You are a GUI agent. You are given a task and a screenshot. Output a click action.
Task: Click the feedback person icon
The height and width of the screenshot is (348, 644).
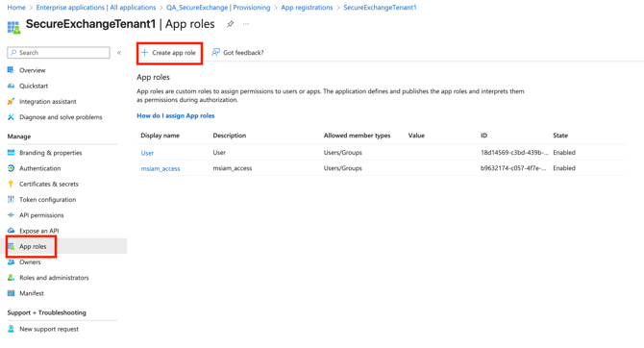215,53
